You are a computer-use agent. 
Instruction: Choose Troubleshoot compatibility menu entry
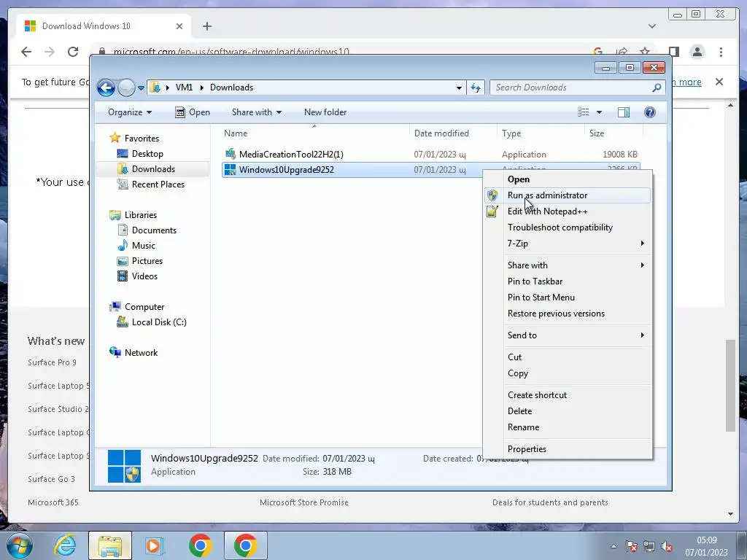click(x=567, y=227)
